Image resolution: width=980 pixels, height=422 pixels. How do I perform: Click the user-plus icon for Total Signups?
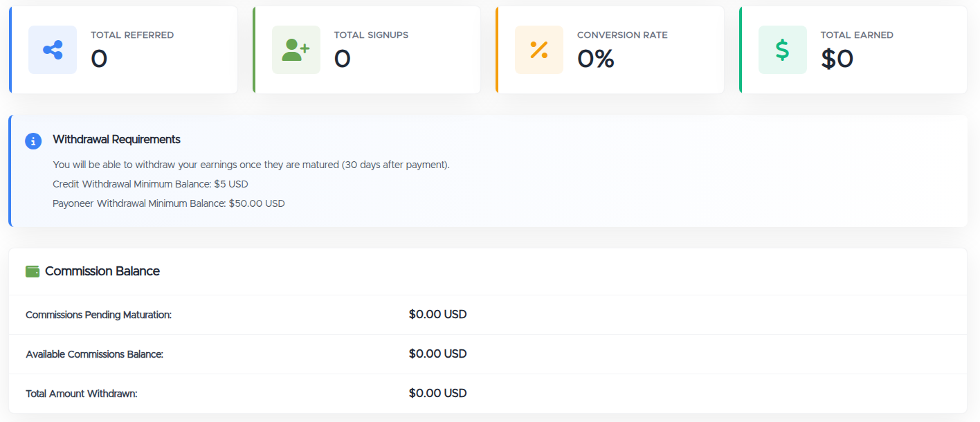[x=296, y=50]
